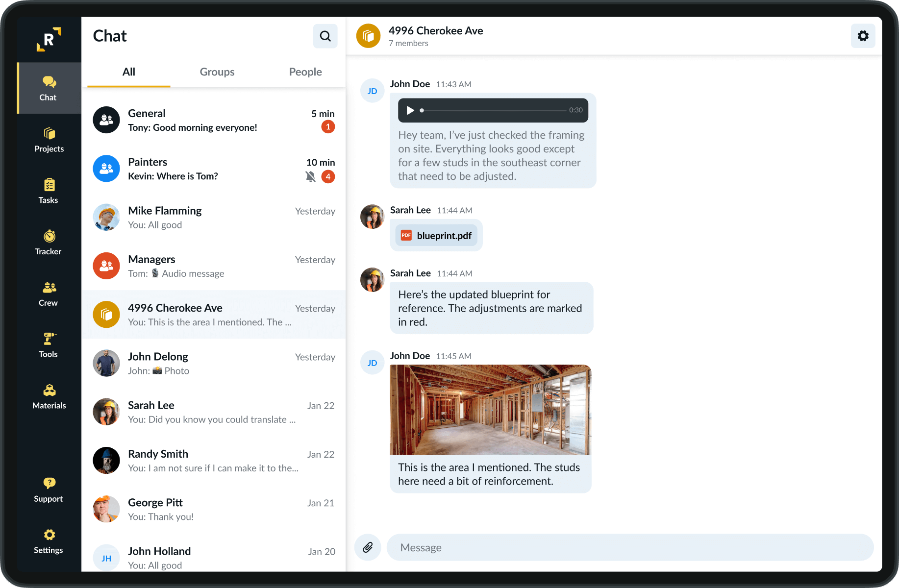Open the George Pitt conversation
Viewport: 899px width, 588px height.
[214, 509]
